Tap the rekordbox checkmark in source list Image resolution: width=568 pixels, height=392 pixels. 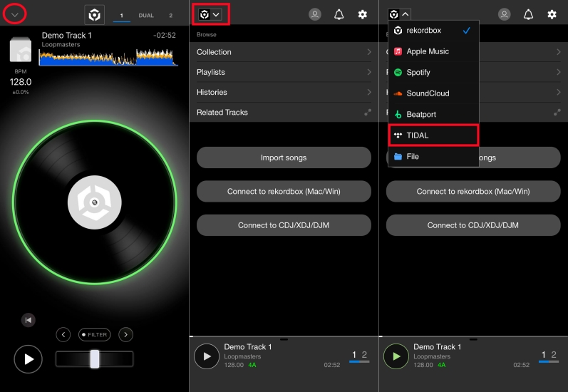click(467, 31)
